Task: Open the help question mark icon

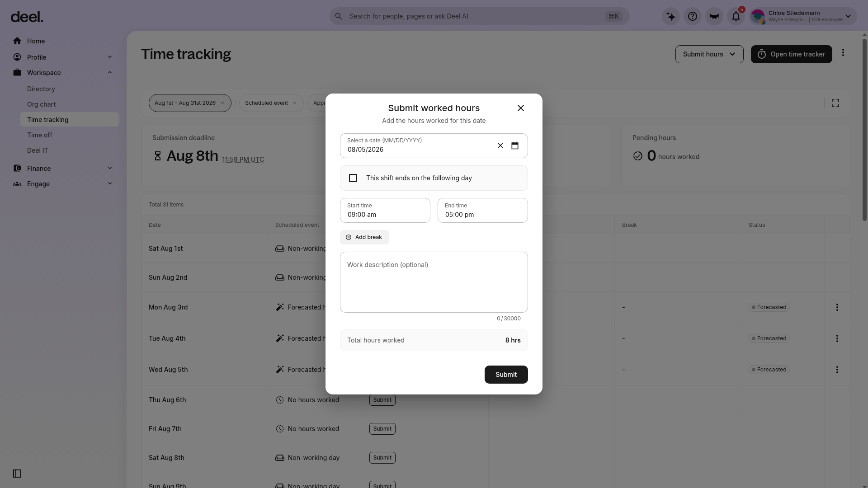Action: click(692, 16)
